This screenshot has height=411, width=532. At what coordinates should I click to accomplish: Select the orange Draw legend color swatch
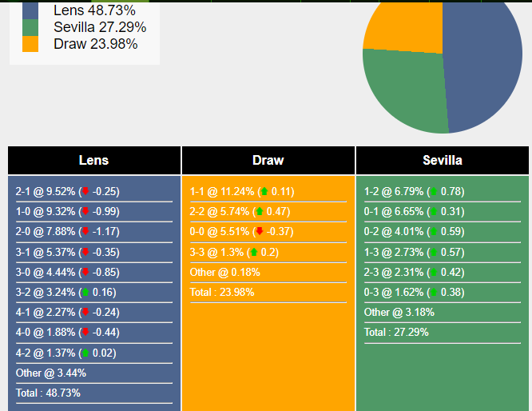pos(30,44)
